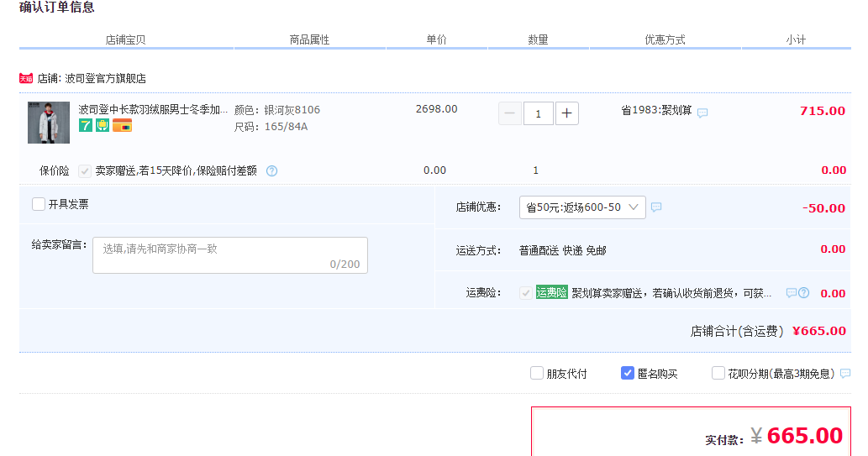Click the 普通配送 快递 免邮 shipping text
The image size is (868, 456).
tap(563, 251)
